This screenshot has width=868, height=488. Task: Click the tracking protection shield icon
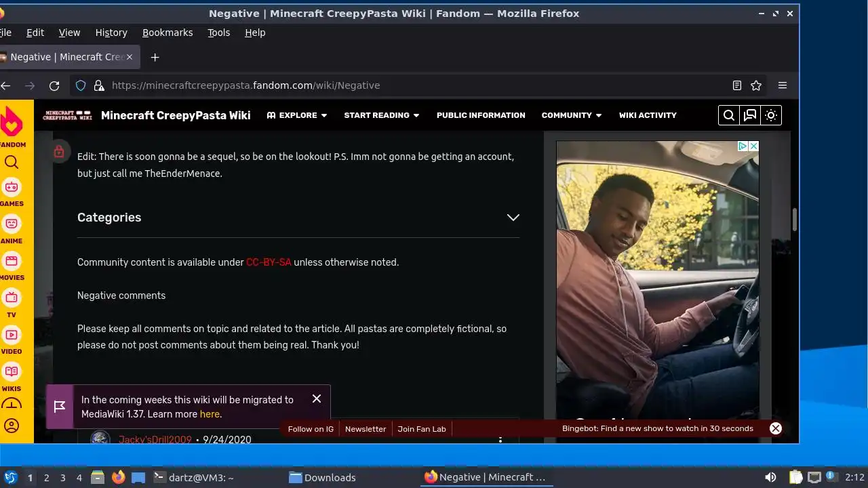point(81,85)
